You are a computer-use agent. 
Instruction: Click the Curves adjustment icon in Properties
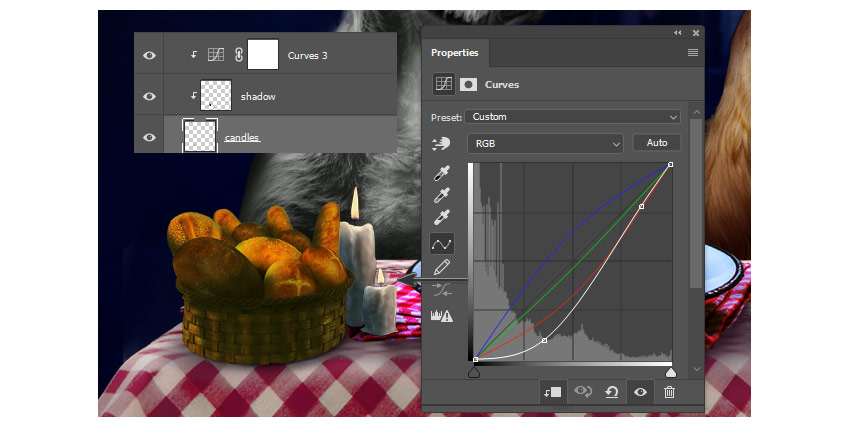click(x=443, y=84)
